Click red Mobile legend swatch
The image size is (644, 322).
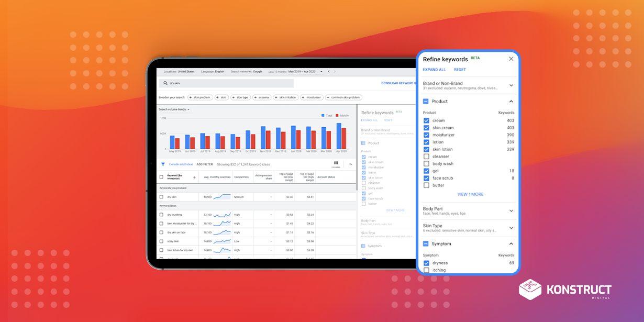click(x=337, y=116)
